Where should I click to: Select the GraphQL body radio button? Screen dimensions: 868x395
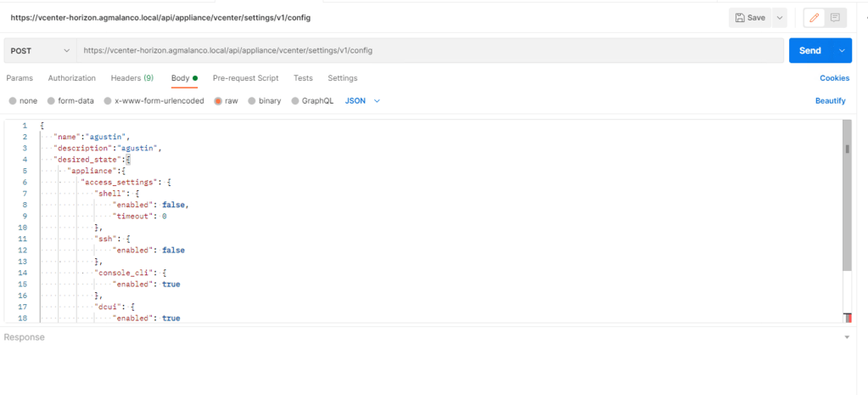295,100
